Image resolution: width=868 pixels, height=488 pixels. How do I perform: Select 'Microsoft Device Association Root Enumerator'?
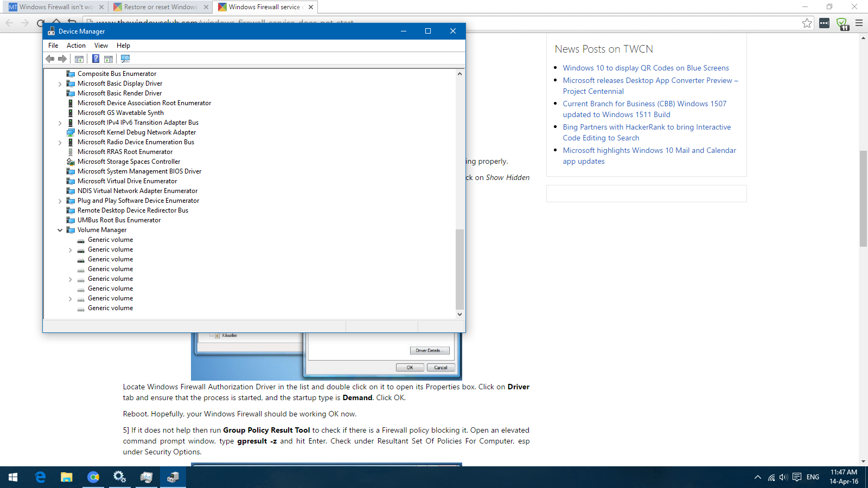coord(144,103)
